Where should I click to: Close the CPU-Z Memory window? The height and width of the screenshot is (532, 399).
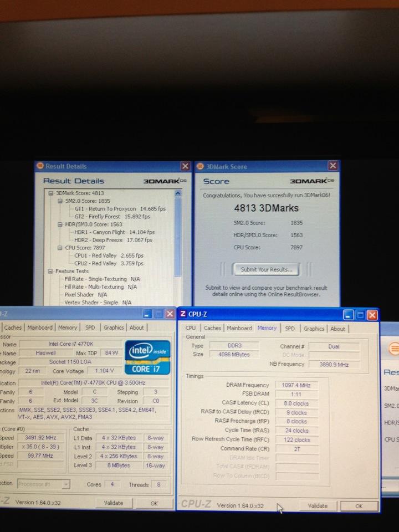[372, 315]
